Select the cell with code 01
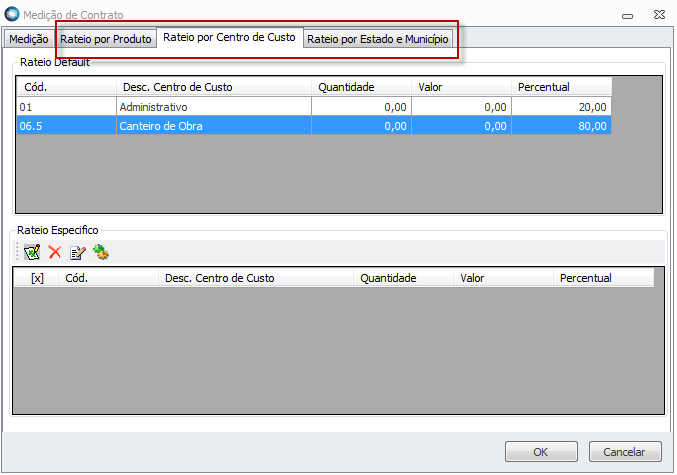Viewport: 677px width, 475px height. coord(66,107)
